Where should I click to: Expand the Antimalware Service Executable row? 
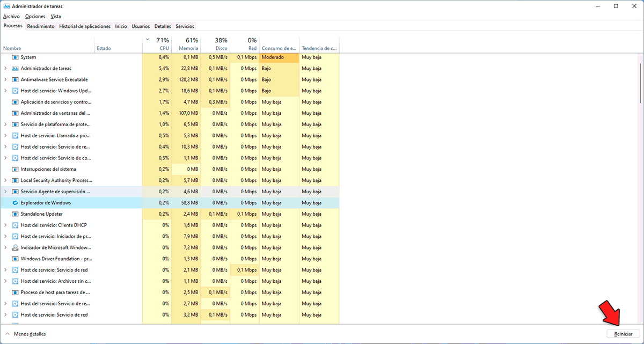(5, 79)
